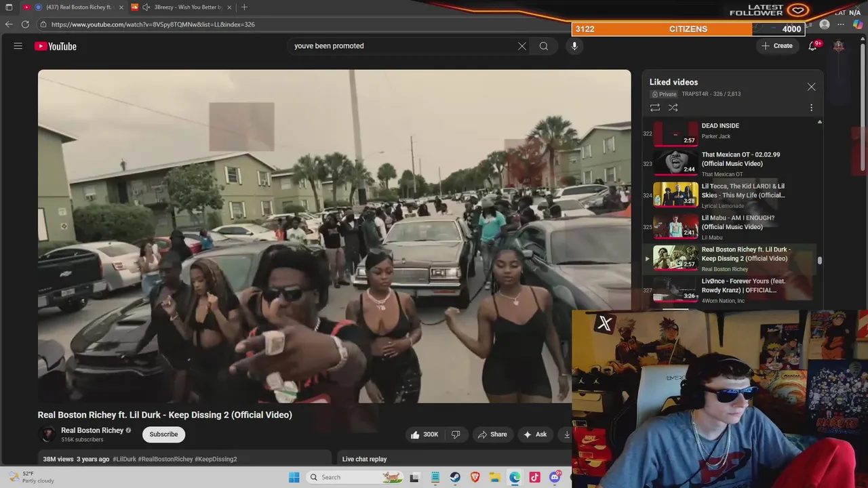
Task: Click the Real Boston Richey channel title in the playlist
Action: (x=724, y=269)
